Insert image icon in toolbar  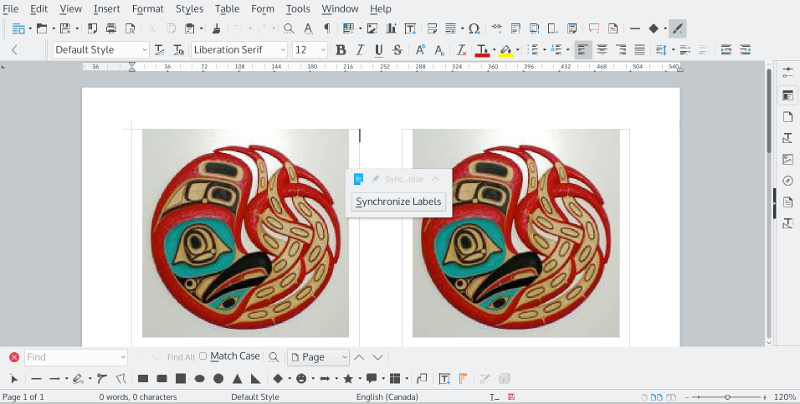pyautogui.click(x=372, y=29)
